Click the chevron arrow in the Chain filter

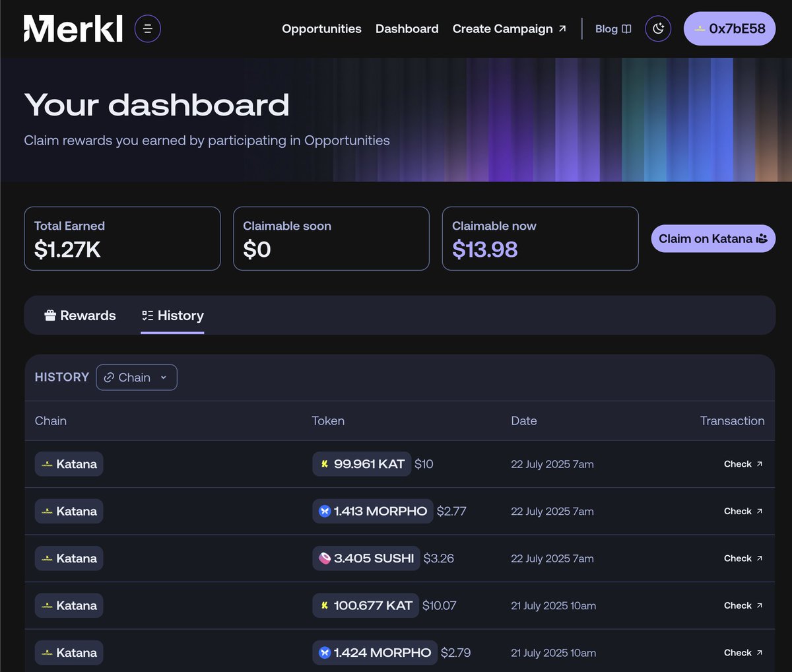click(164, 378)
